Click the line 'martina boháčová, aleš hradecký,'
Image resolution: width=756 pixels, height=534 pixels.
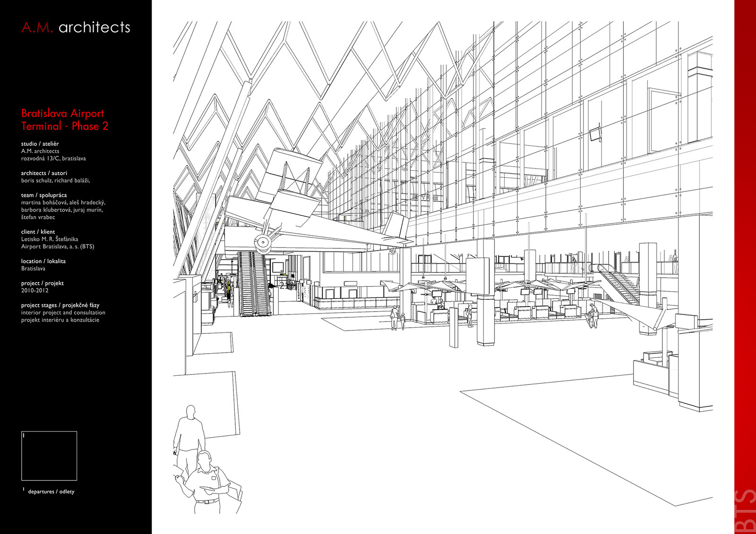(x=63, y=203)
